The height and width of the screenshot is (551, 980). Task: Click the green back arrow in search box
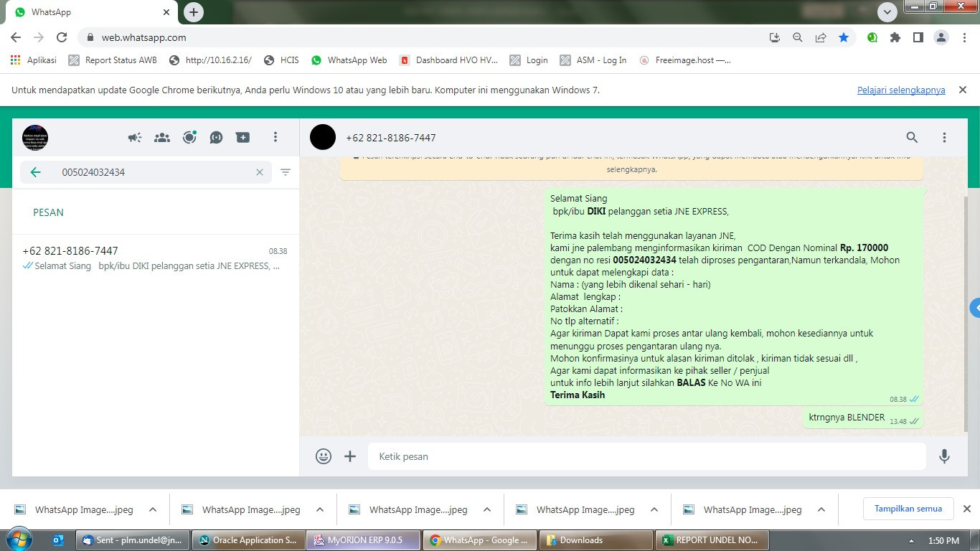(x=35, y=172)
